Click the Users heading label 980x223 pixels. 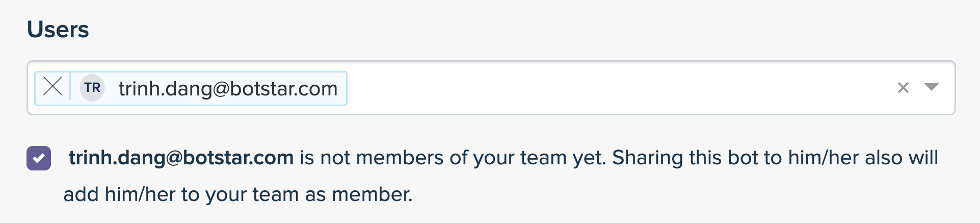click(x=58, y=29)
